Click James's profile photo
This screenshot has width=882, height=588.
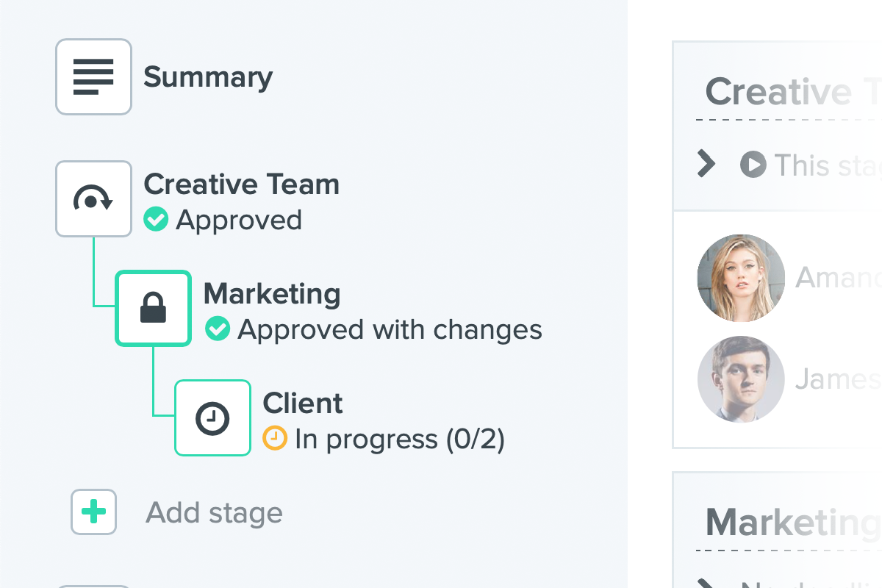741,379
